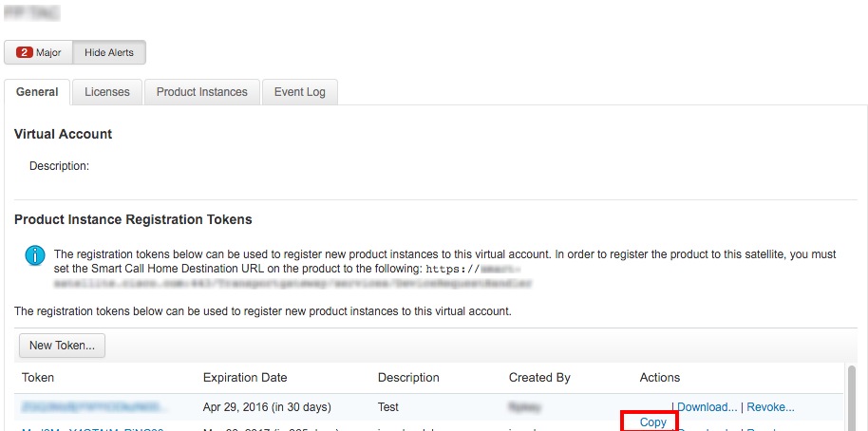Click the Description column header

[x=408, y=378]
